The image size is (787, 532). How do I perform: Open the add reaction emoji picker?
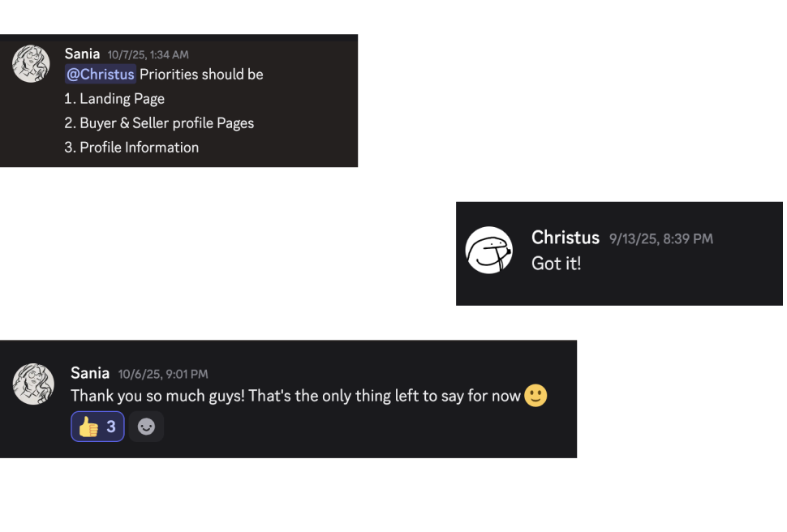click(146, 427)
